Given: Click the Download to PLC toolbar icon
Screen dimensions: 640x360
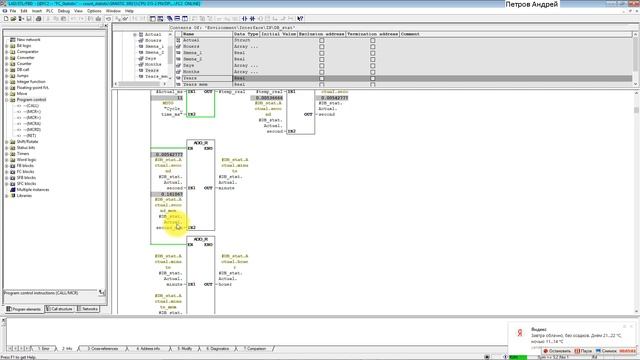Looking at the screenshot, I should [98, 19].
